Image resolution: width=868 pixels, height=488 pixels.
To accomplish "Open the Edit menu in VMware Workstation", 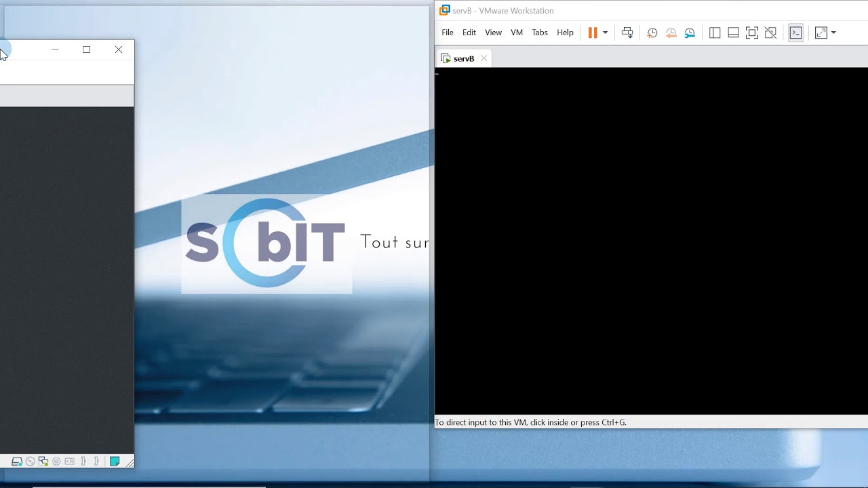I will click(x=469, y=33).
